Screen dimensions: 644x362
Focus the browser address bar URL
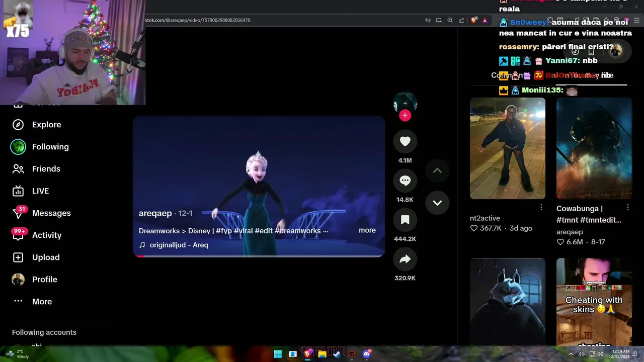(x=198, y=20)
